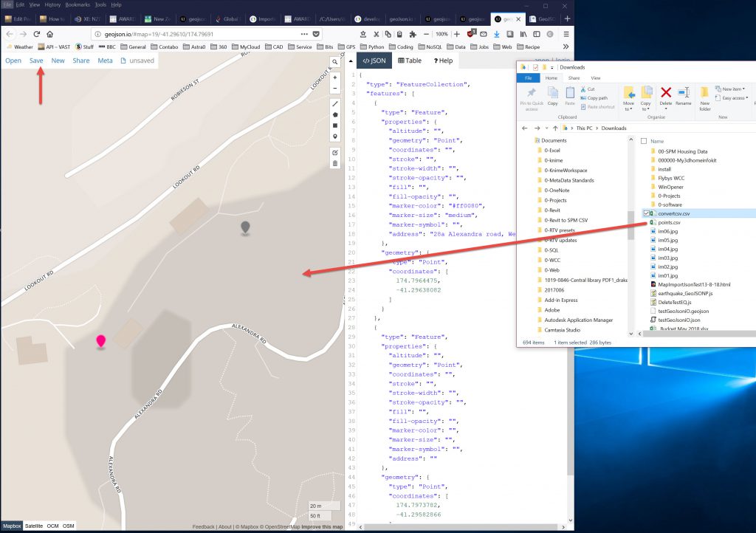Expand the New item dropdown
This screenshot has width=756, height=533.
click(735, 89)
